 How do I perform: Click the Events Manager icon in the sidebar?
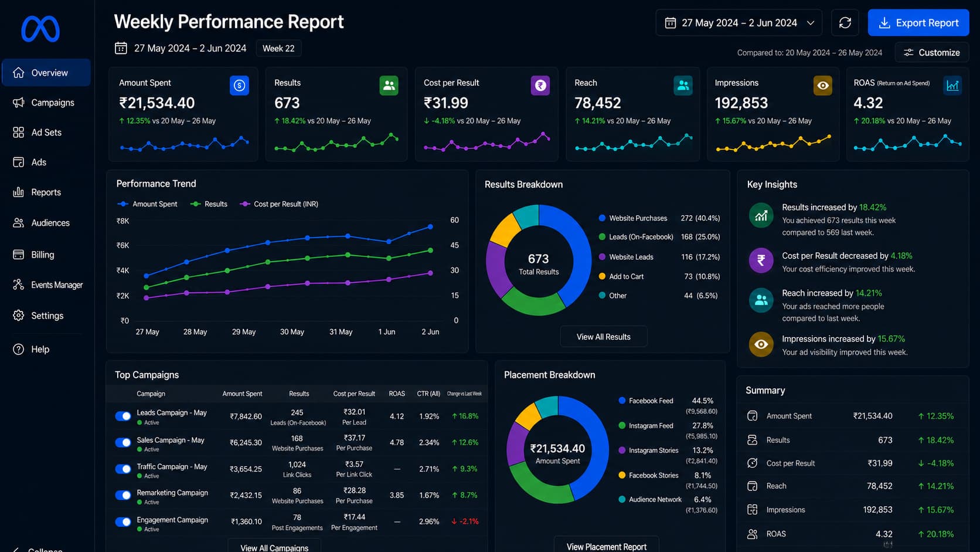[19, 285]
